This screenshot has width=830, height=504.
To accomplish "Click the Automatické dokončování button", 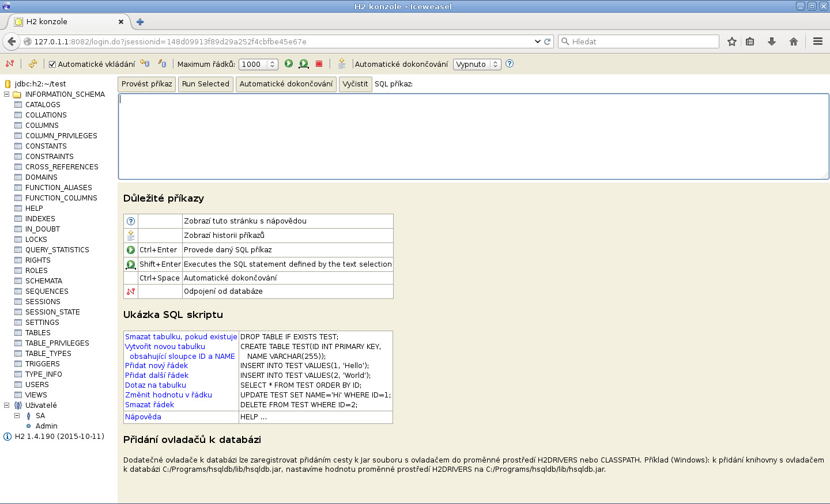I will (286, 84).
